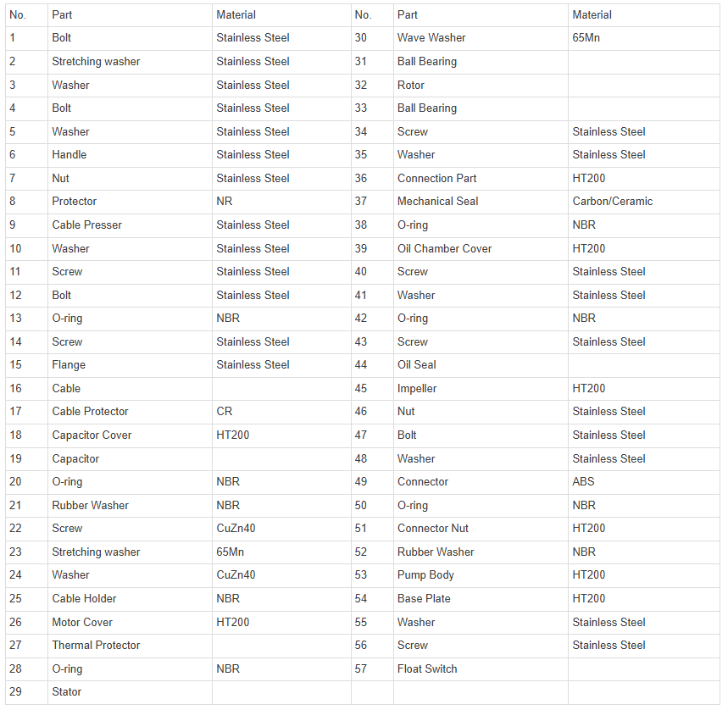Screen dimensions: 728x710
Task: Select the Cable Holder cell
Action: coord(130,599)
